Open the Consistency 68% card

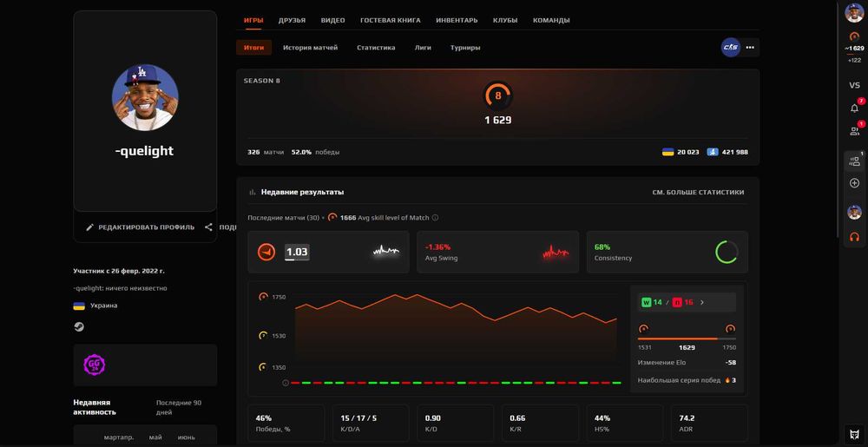[x=667, y=253]
